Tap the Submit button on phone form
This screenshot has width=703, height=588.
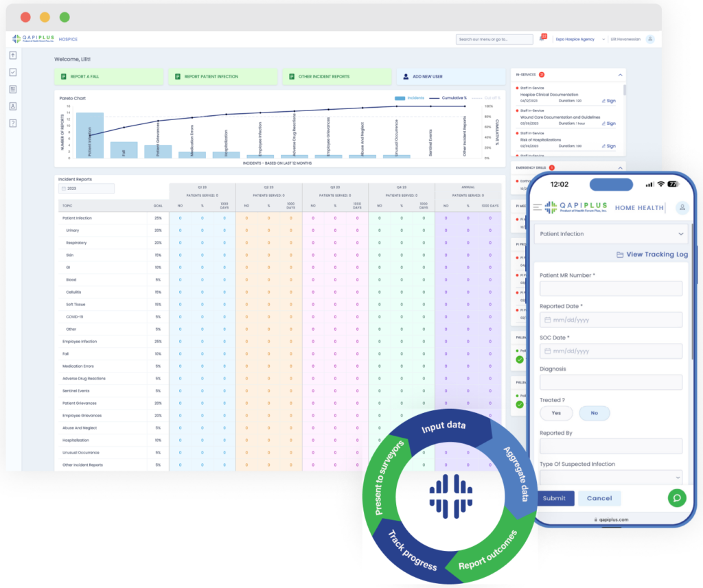click(554, 498)
